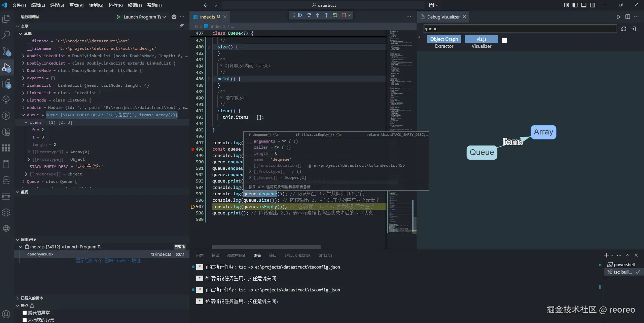Enable the 未捕获的异常 breakpoint checkbox
Image resolution: width=644 pixels, height=323 pixels.
coord(25,320)
